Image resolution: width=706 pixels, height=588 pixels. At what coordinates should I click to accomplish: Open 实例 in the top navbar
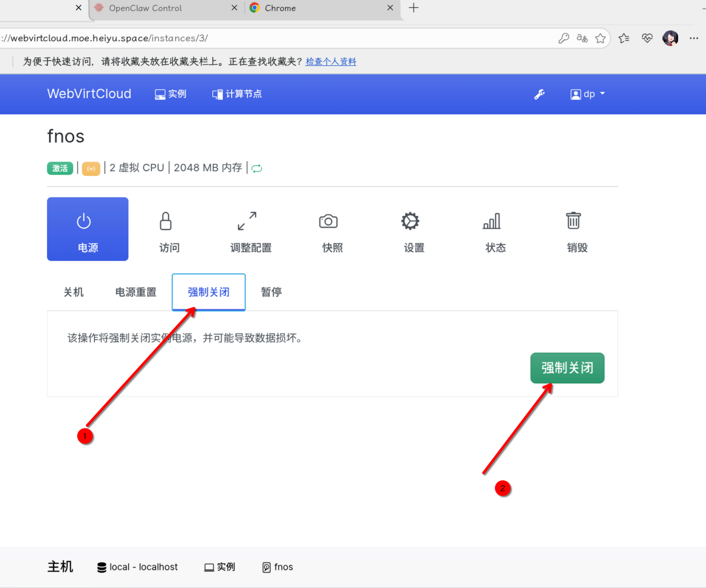point(171,94)
